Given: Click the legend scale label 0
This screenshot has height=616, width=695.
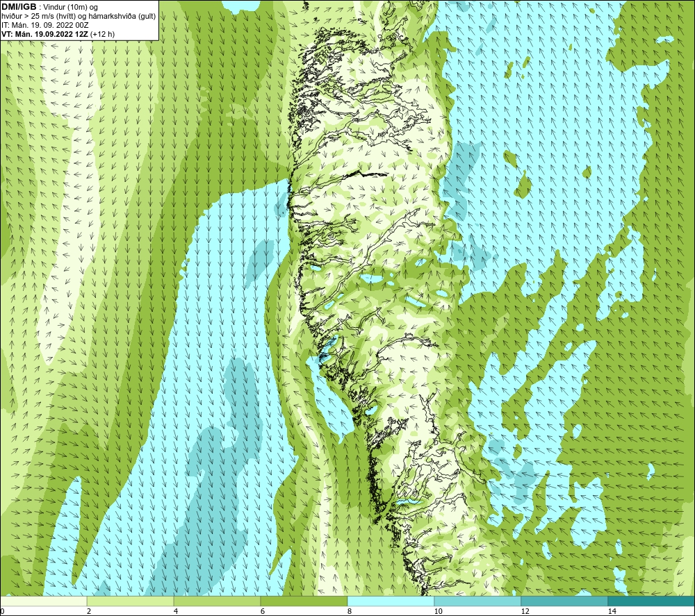Looking at the screenshot, I should tap(2, 611).
